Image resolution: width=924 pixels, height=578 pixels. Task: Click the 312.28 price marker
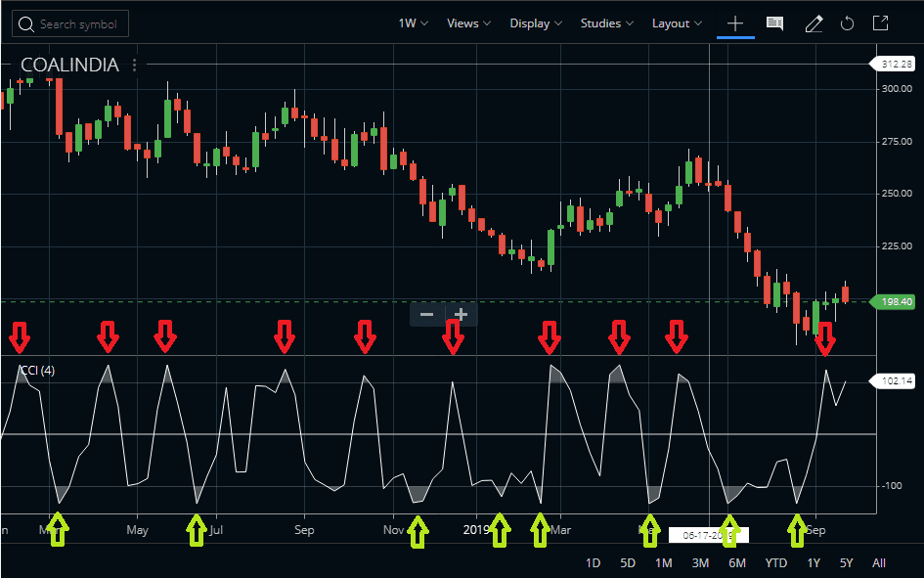[893, 64]
